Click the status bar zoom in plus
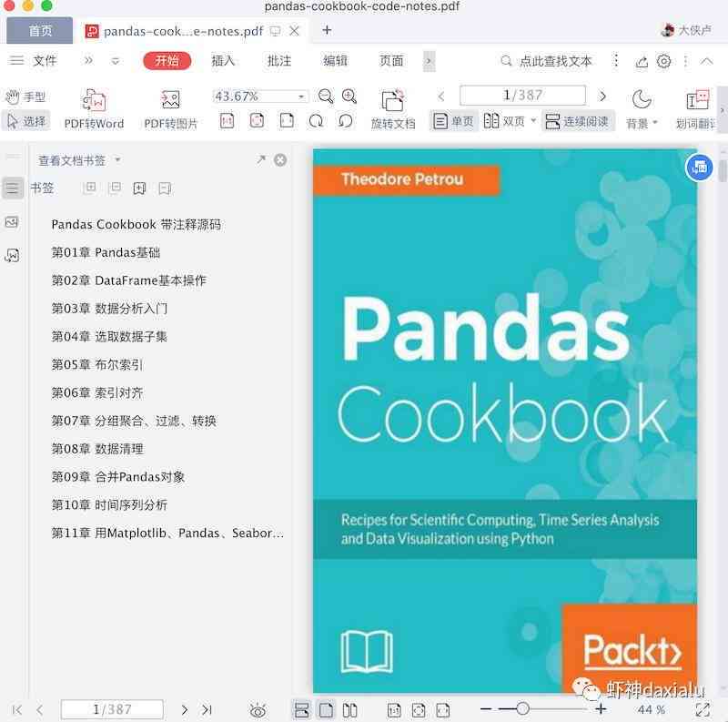The width and height of the screenshot is (728, 722). pyautogui.click(x=601, y=708)
